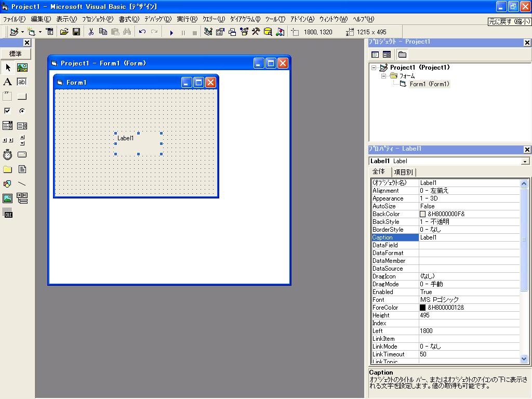The height and width of the screenshot is (399, 532).
Task: Select the Image tool
Action: [x=7, y=198]
